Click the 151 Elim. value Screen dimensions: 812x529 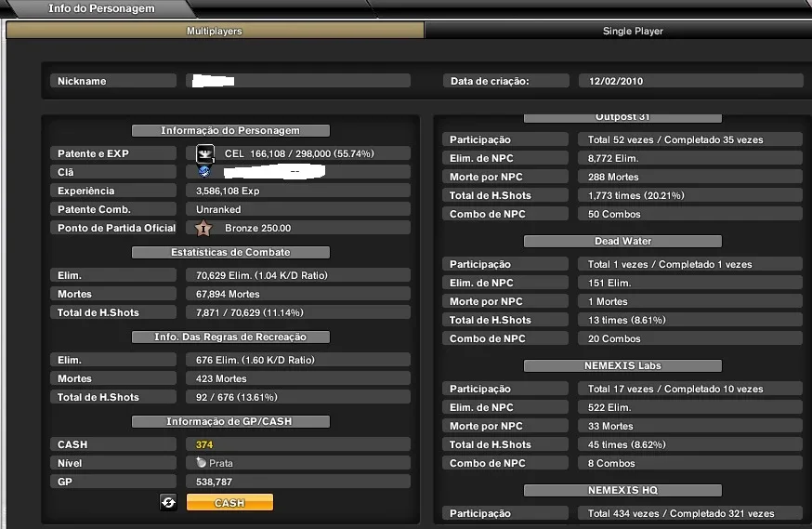(609, 283)
